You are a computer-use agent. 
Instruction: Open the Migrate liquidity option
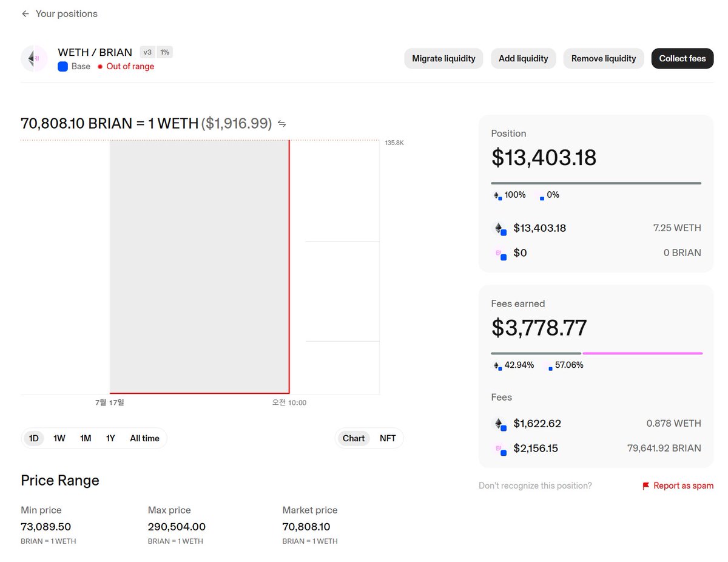(x=444, y=58)
